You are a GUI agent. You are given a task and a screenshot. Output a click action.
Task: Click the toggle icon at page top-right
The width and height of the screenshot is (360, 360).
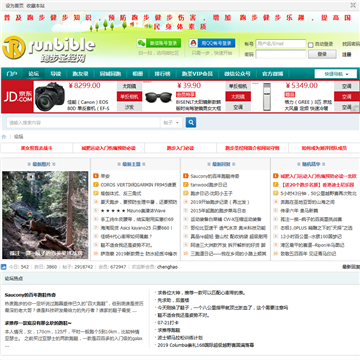[353, 5]
